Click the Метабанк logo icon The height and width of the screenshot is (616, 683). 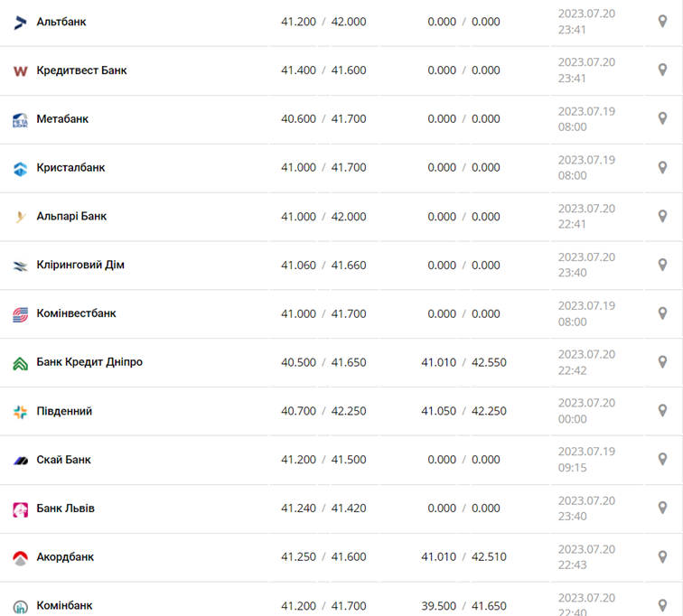[20, 119]
